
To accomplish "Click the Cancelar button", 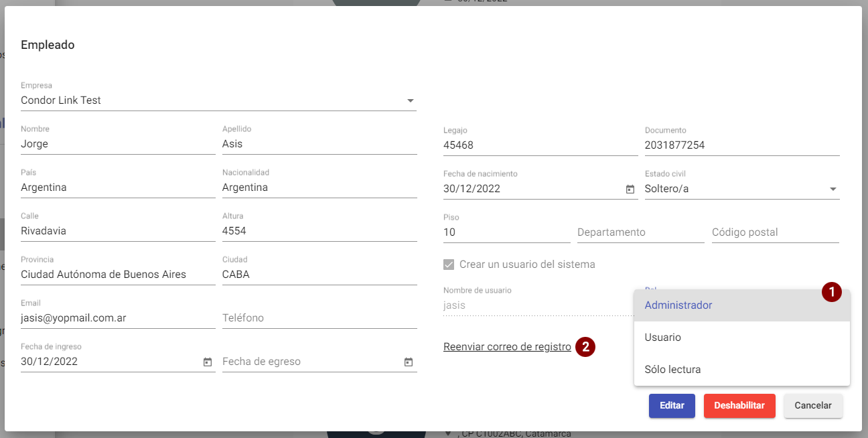I will pyautogui.click(x=813, y=406).
